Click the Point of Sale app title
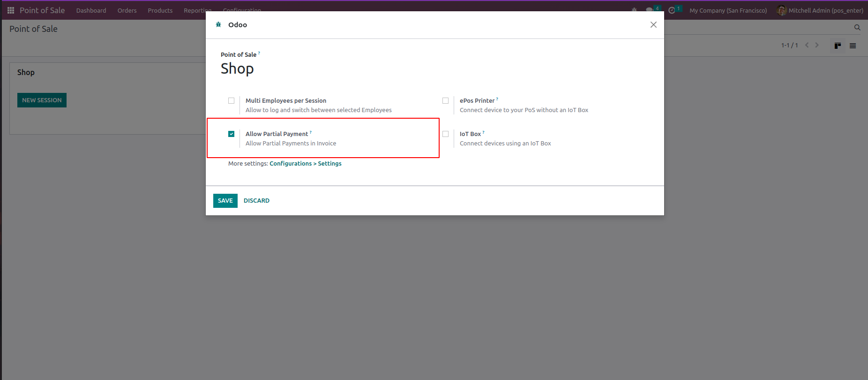This screenshot has width=868, height=380. (42, 10)
